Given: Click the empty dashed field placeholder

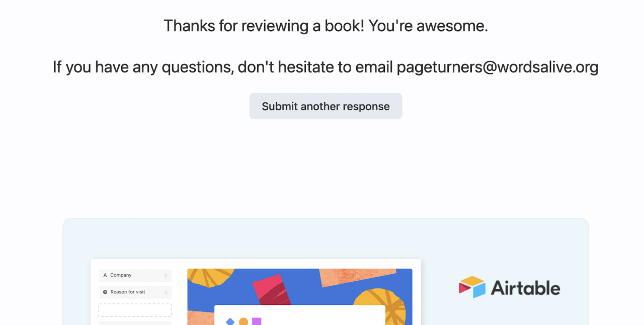Looking at the screenshot, I should pyautogui.click(x=135, y=310).
